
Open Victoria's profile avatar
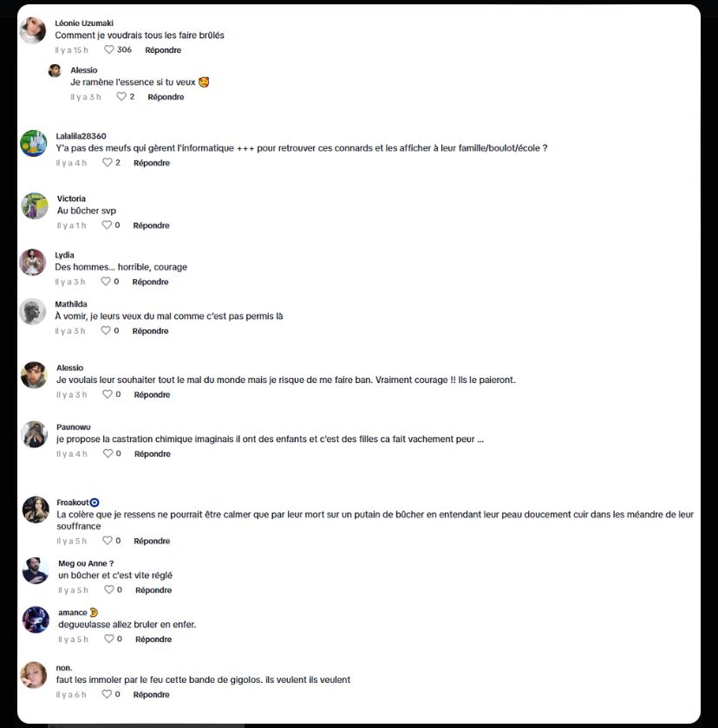[x=35, y=205]
